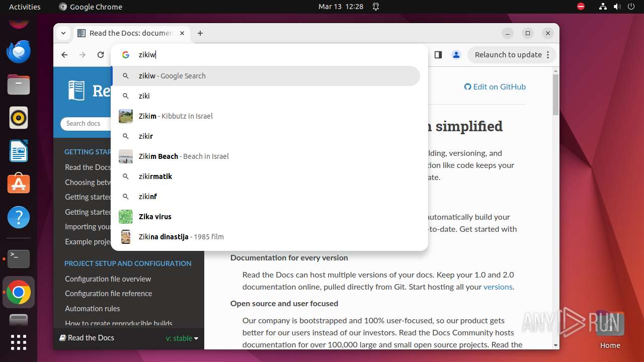Open Terminal from the dock

[x=19, y=258]
